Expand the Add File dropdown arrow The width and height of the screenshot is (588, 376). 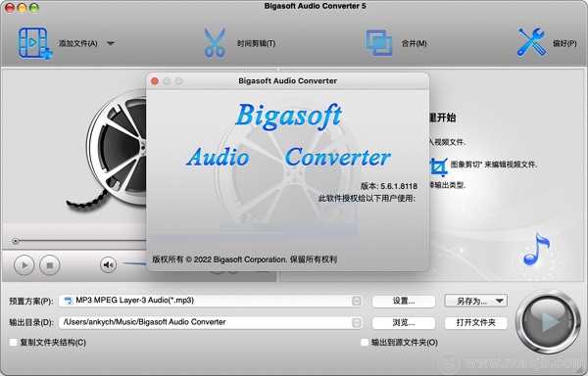pos(110,43)
